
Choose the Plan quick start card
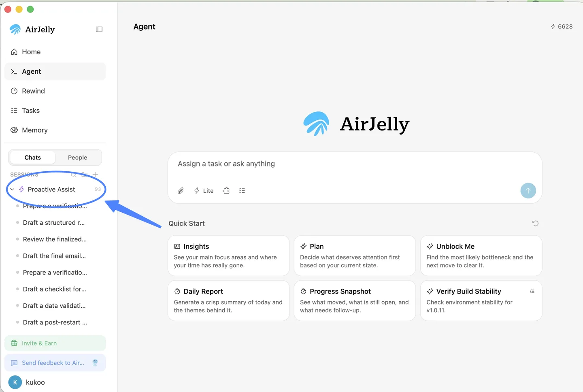point(355,256)
